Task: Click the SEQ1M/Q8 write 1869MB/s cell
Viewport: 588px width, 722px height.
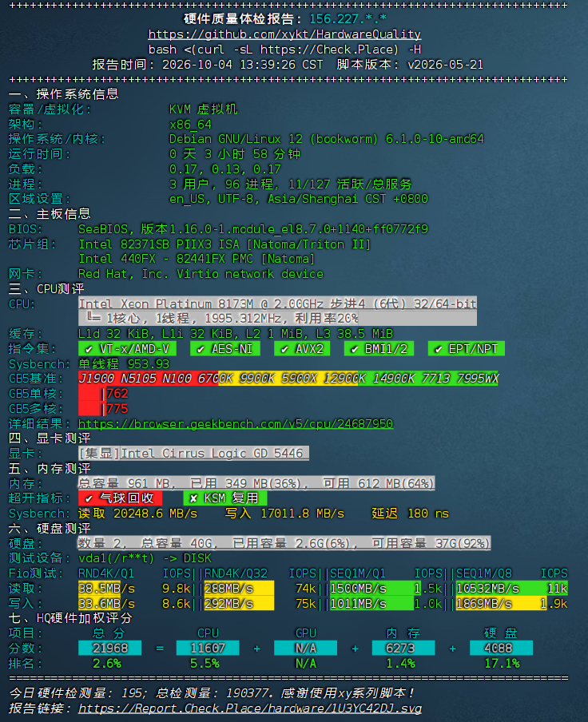Action: click(502, 603)
